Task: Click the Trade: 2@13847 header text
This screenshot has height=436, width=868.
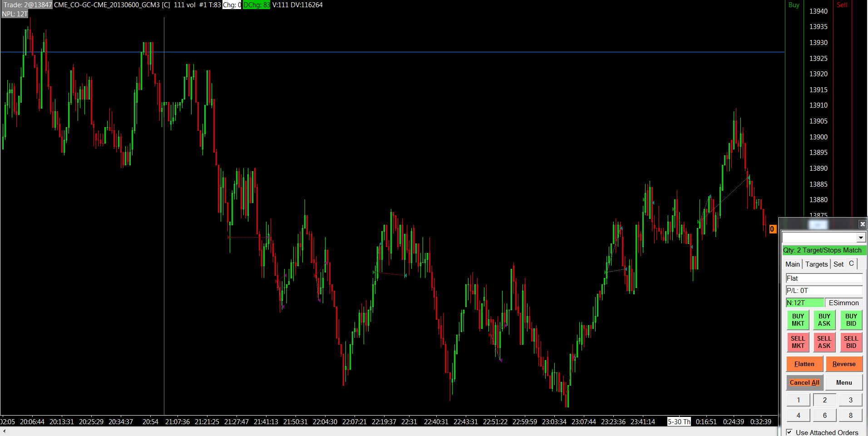Action: [x=27, y=5]
